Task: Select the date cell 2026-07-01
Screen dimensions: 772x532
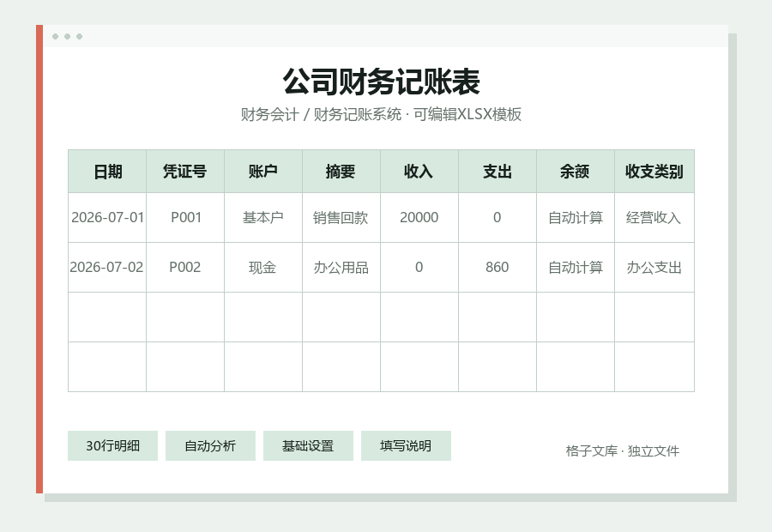Action: coord(107,218)
